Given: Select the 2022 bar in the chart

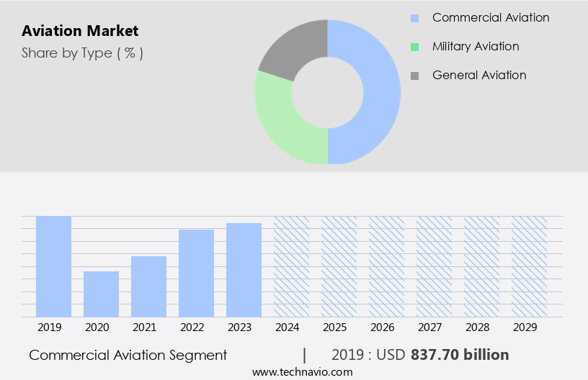Looking at the screenshot, I should tap(196, 273).
